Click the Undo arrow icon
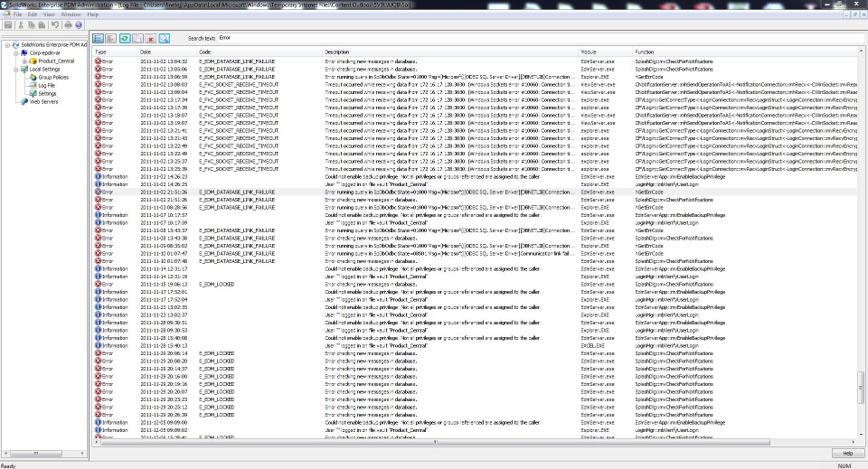 tap(55, 25)
